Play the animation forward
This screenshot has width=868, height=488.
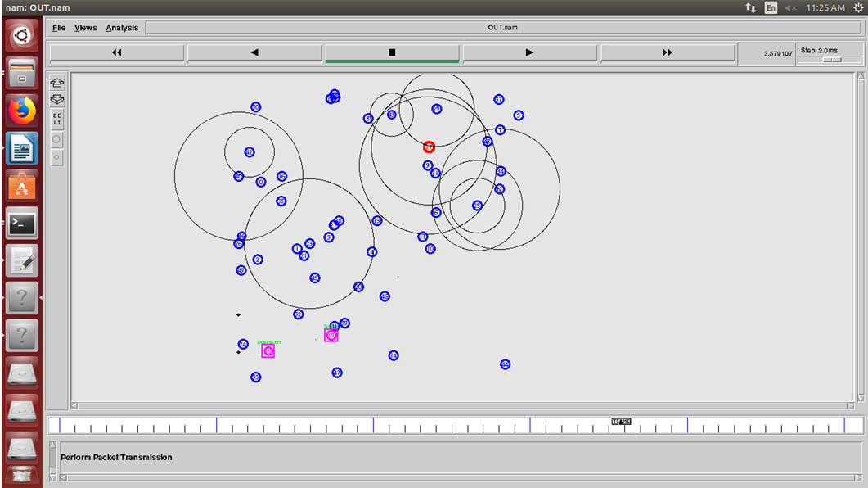click(529, 52)
